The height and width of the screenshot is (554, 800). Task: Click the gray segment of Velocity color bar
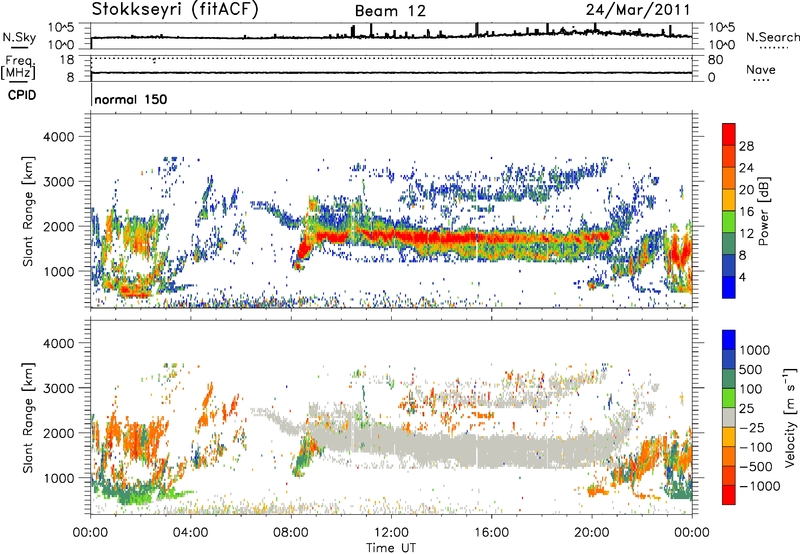click(x=729, y=417)
